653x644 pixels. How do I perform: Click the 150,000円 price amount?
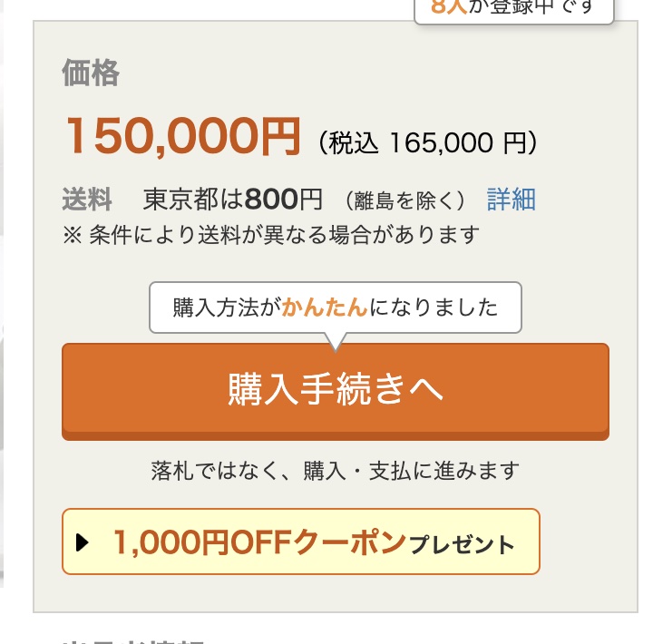coord(181,138)
